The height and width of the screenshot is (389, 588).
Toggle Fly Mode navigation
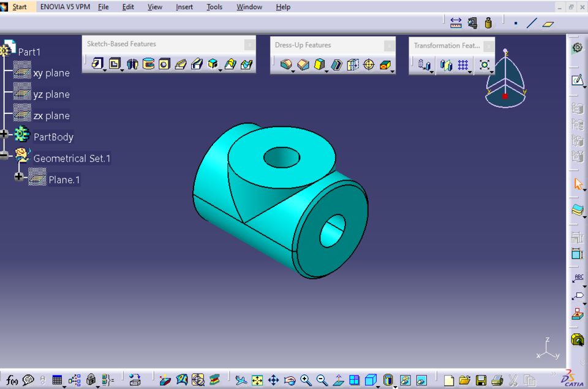[241, 380]
